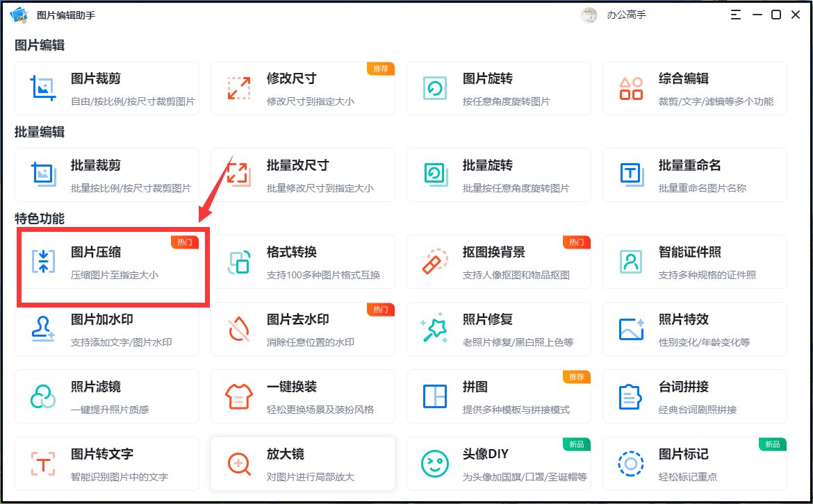Viewport: 813px width, 504px height.
Task: Open the 批量重命名 batch rename tool
Action: 695,175
